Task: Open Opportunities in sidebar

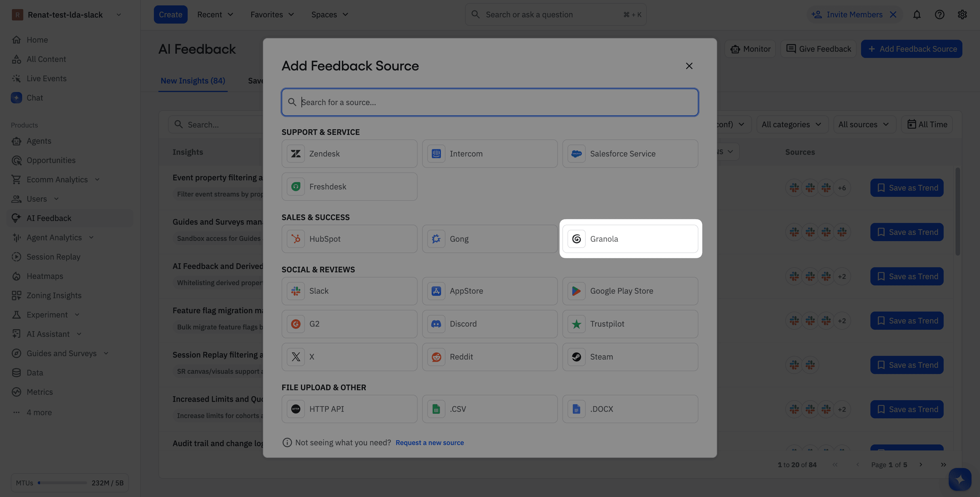Action: tap(51, 160)
